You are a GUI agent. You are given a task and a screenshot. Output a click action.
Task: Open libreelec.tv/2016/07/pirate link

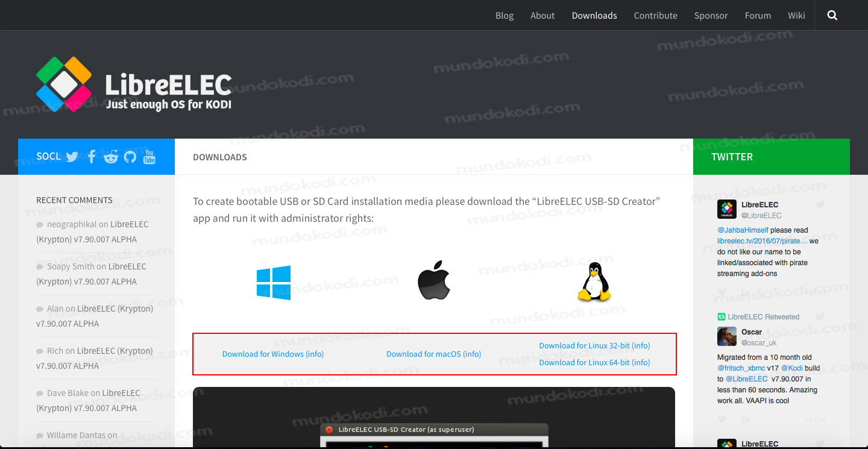pos(762,241)
